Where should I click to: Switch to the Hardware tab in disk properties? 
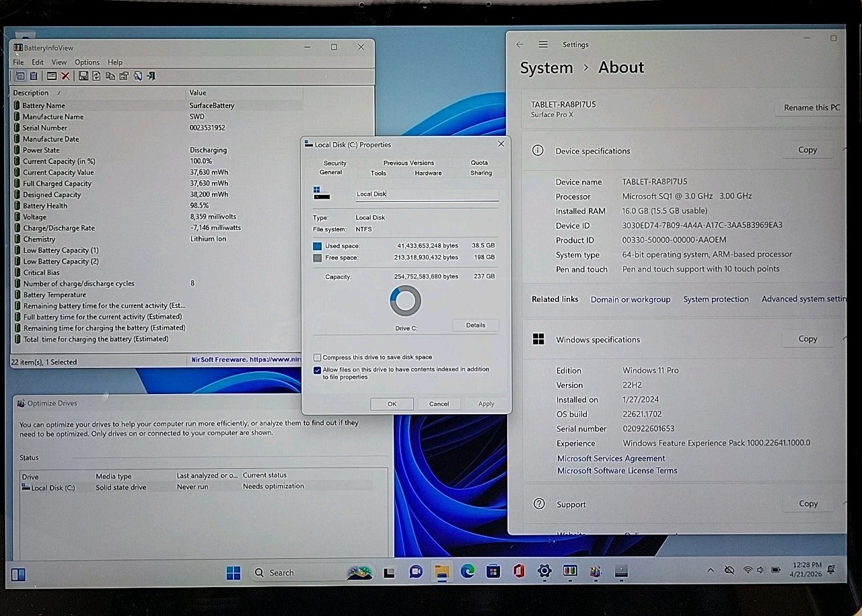pos(428,173)
